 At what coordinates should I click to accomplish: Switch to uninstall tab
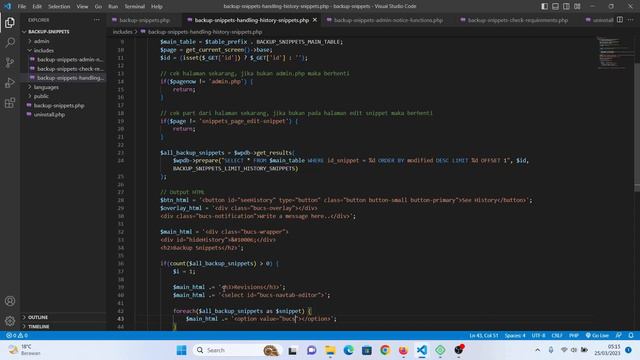point(599,20)
